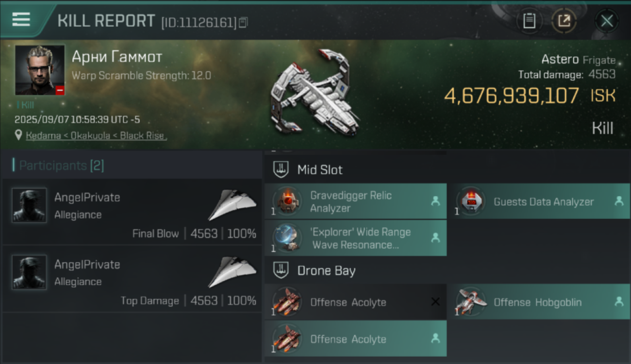Image resolution: width=631 pixels, height=364 pixels.
Task: Select the Offense Hobgoblin drone icon
Action: (x=470, y=302)
